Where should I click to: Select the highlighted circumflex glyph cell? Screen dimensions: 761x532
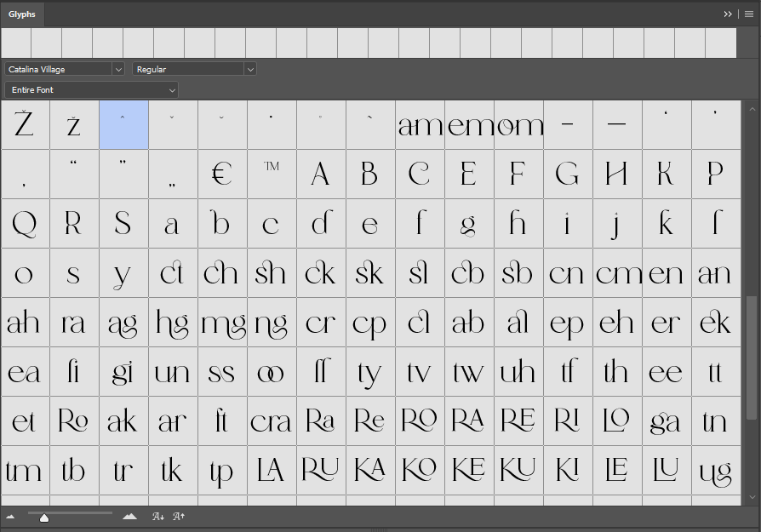point(123,125)
